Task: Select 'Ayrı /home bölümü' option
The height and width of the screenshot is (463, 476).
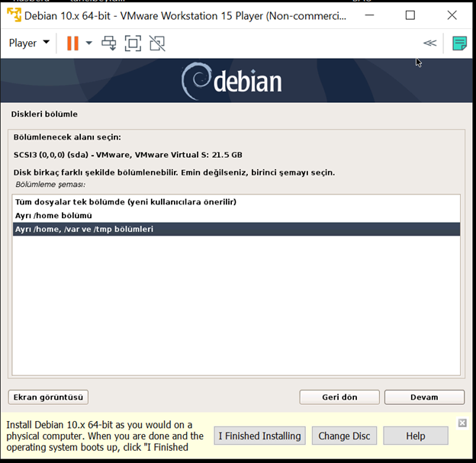Action: click(x=236, y=216)
